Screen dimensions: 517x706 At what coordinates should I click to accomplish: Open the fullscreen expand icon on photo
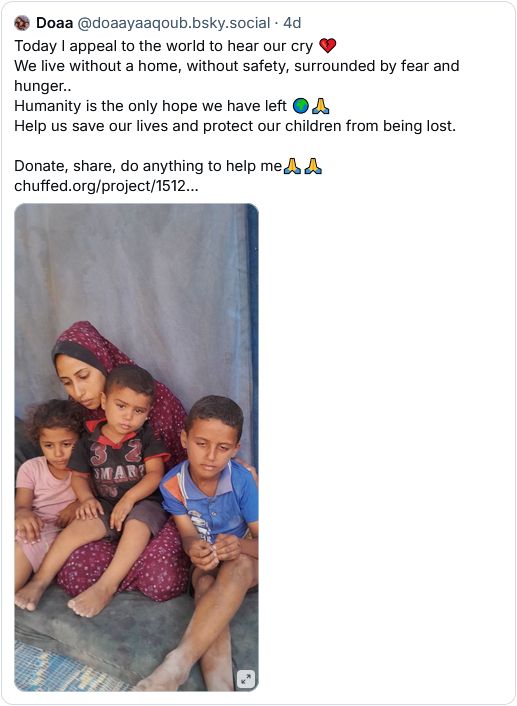(246, 679)
